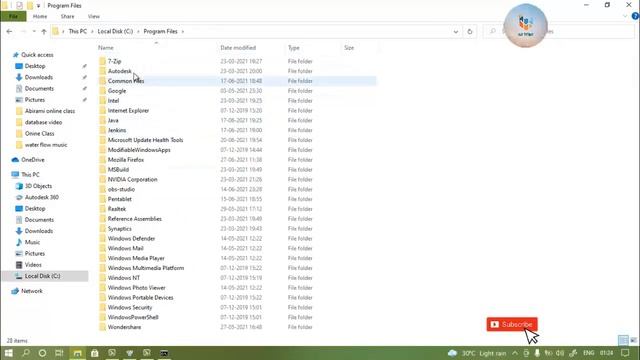640x360 pixels.
Task: Show hidden system tray icons chevron
Action: coord(515,353)
